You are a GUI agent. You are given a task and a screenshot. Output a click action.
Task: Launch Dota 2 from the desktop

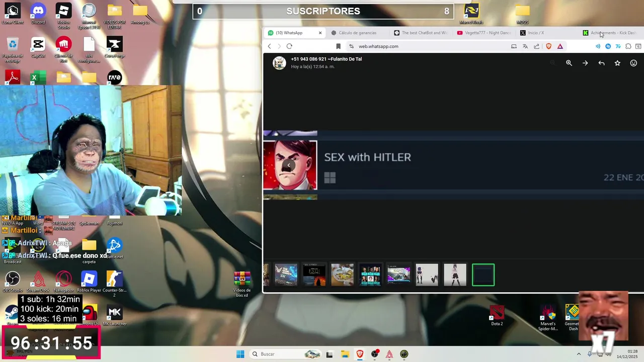(497, 315)
